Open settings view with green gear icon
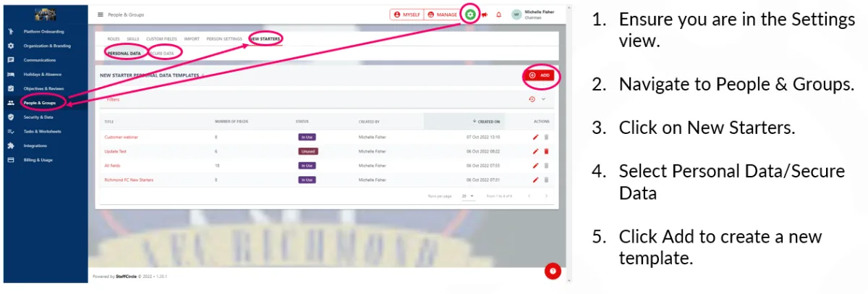Viewport: 868px width, 294px height. click(471, 14)
